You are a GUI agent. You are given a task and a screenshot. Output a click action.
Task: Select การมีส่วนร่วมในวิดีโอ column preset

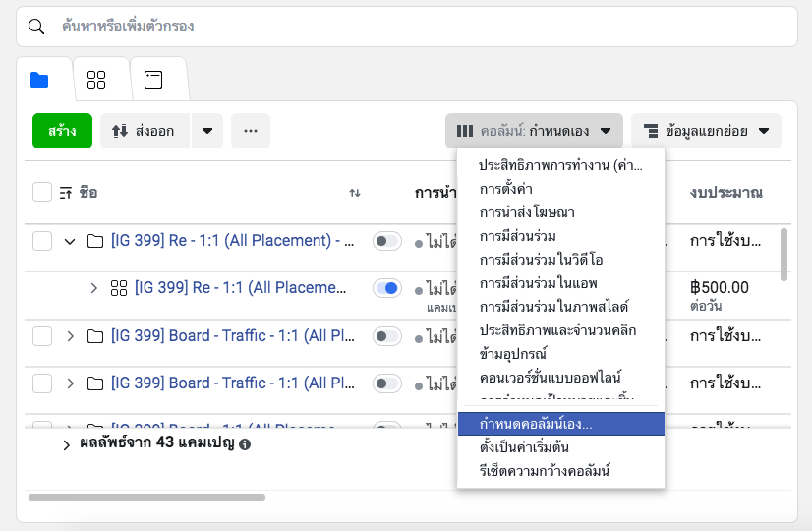click(x=561, y=260)
